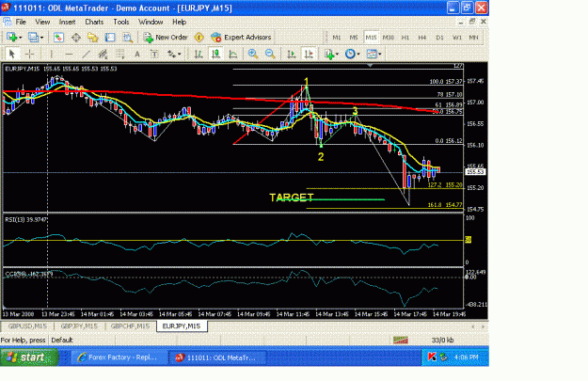The image size is (588, 381).
Task: Click the 33/0 kb connection status
Action: click(x=442, y=341)
